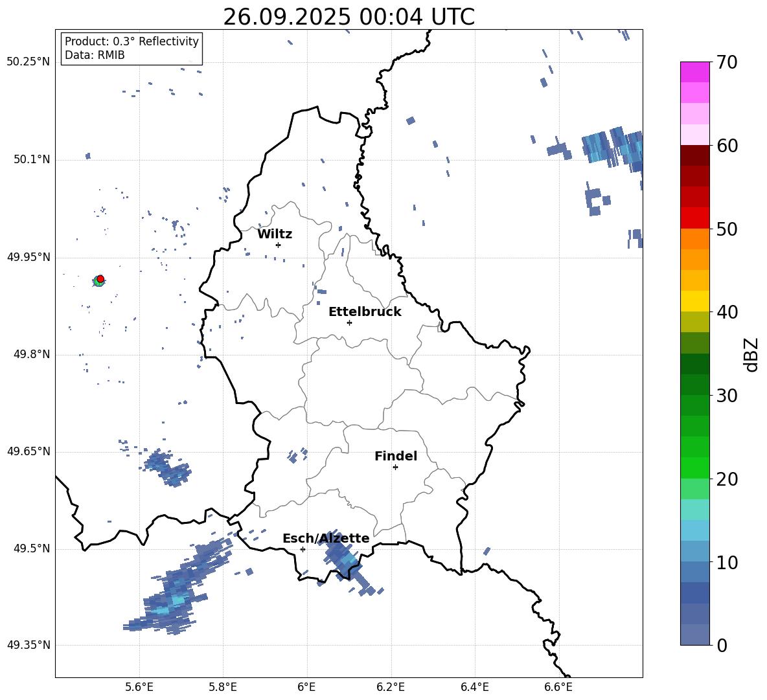Click the 49.5°N latitude label
This screenshot has width=767, height=700.
pos(31,548)
